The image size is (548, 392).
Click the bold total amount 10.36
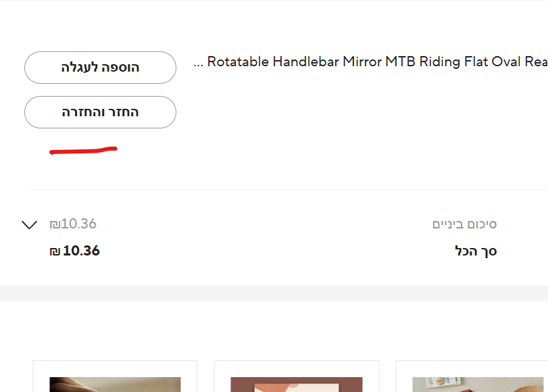click(81, 251)
